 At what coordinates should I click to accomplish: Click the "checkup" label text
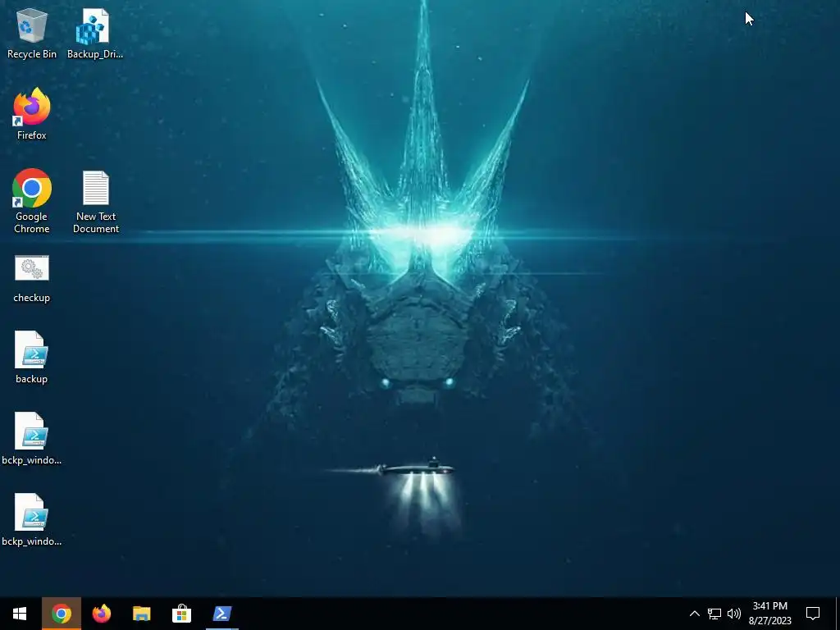click(32, 298)
